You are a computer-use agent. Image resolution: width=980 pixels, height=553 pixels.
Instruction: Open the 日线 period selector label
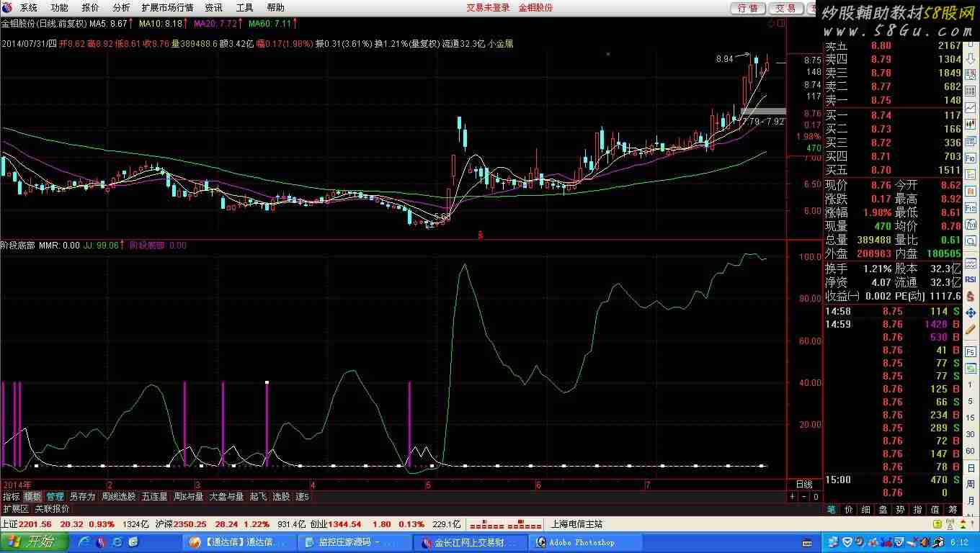click(803, 485)
